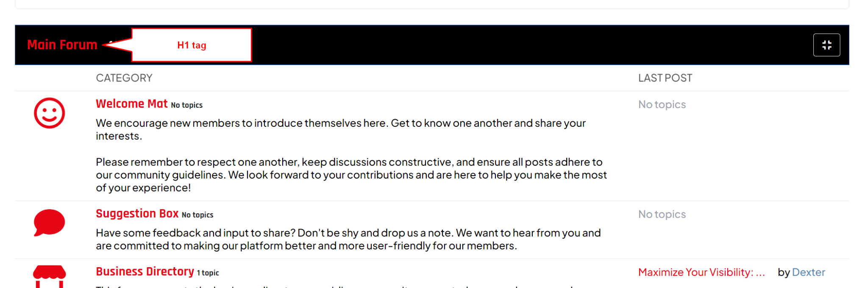Click the community guidelines paragraph text
The width and height of the screenshot is (868, 288).
[351, 175]
